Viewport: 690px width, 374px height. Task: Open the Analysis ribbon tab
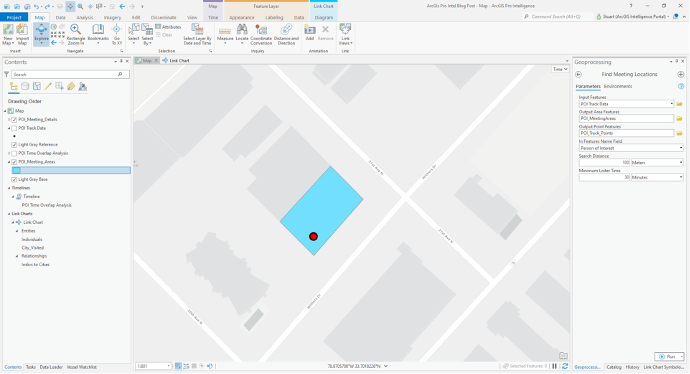tap(84, 18)
